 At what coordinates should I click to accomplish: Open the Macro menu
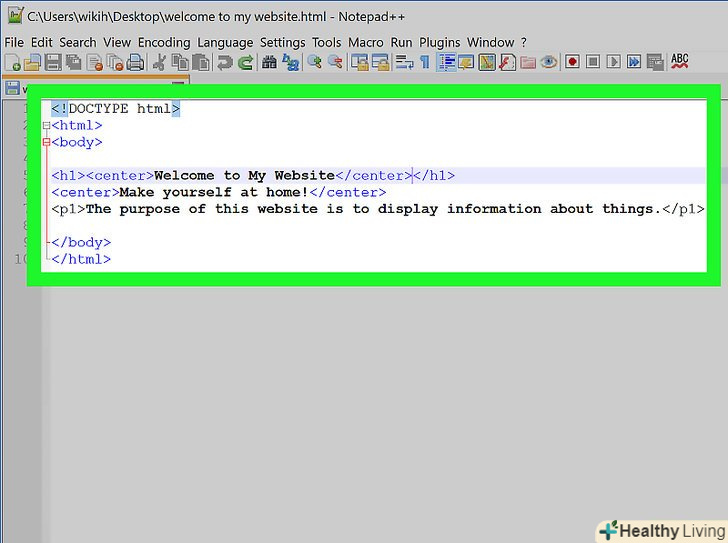pyautogui.click(x=366, y=43)
